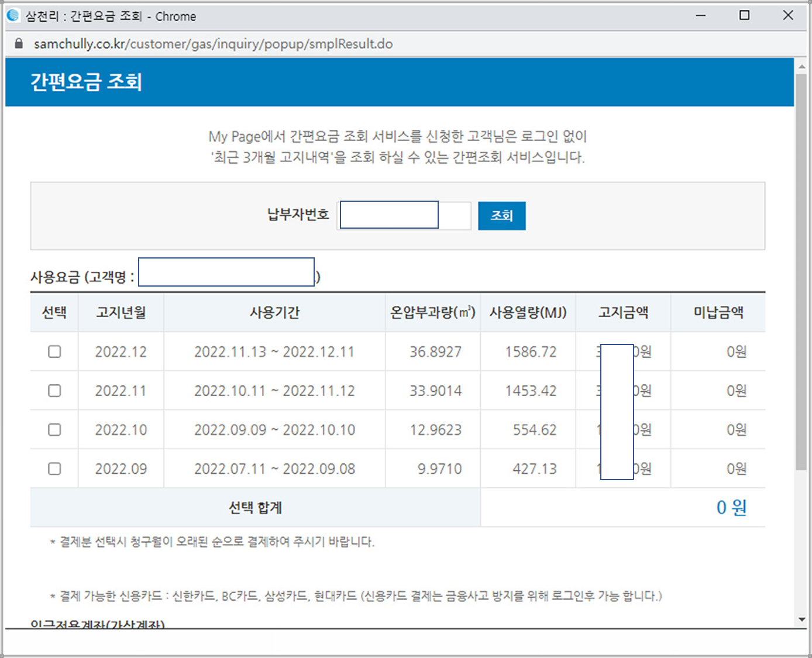The width and height of the screenshot is (812, 658).
Task: Close the 간편요금 조회 popup window
Action: click(788, 16)
